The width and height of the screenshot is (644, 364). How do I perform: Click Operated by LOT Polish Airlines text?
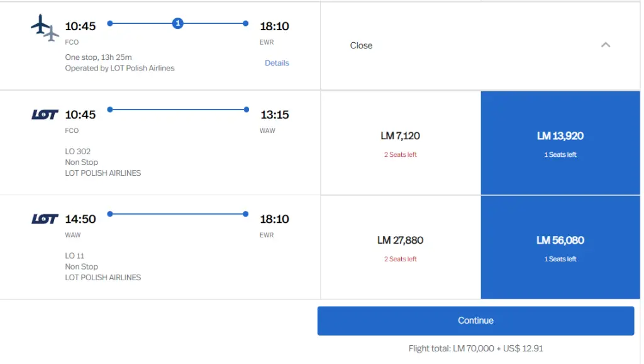(x=119, y=68)
